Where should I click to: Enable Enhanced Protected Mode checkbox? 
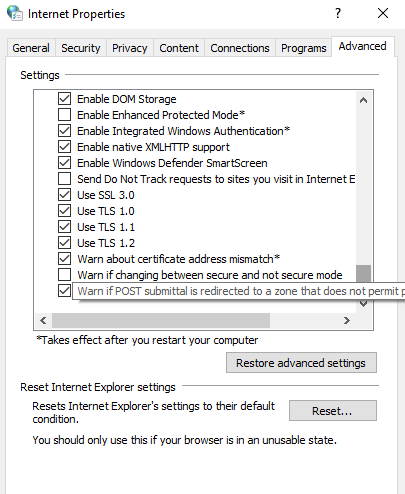(64, 115)
